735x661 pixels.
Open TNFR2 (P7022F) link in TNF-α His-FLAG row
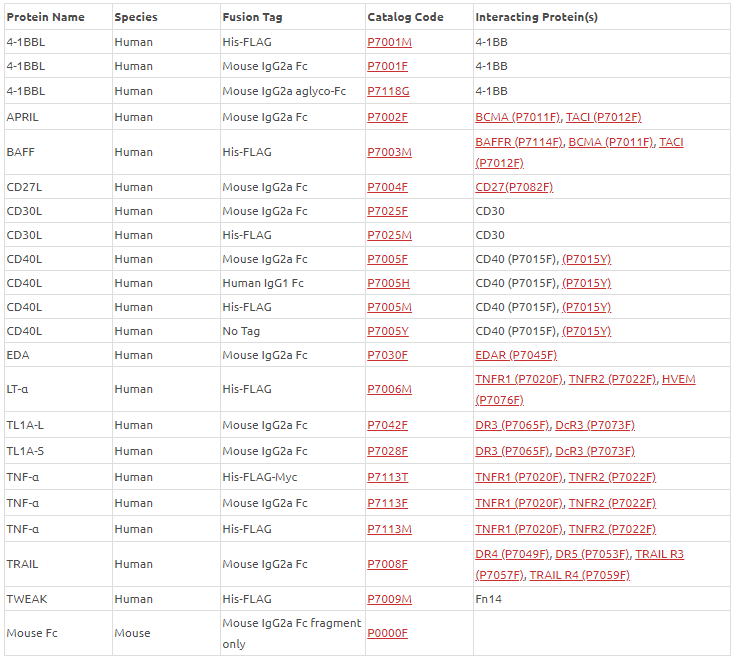pyautogui.click(x=612, y=529)
